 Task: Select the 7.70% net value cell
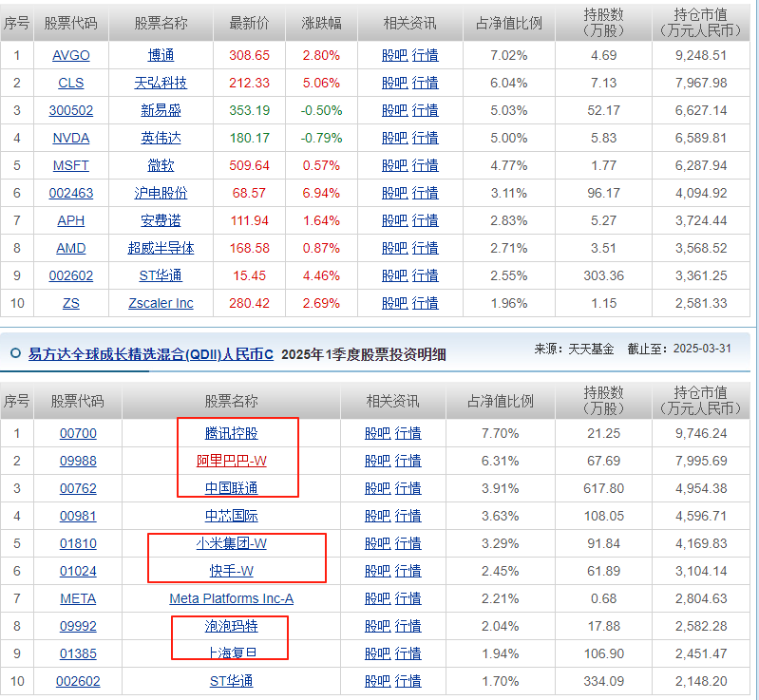click(500, 433)
